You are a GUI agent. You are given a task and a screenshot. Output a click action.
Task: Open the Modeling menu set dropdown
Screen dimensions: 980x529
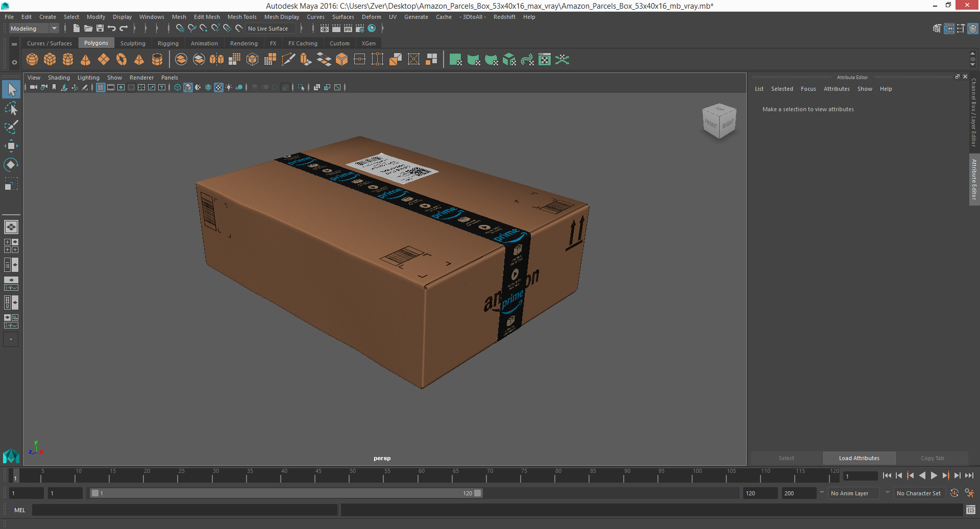coord(34,29)
